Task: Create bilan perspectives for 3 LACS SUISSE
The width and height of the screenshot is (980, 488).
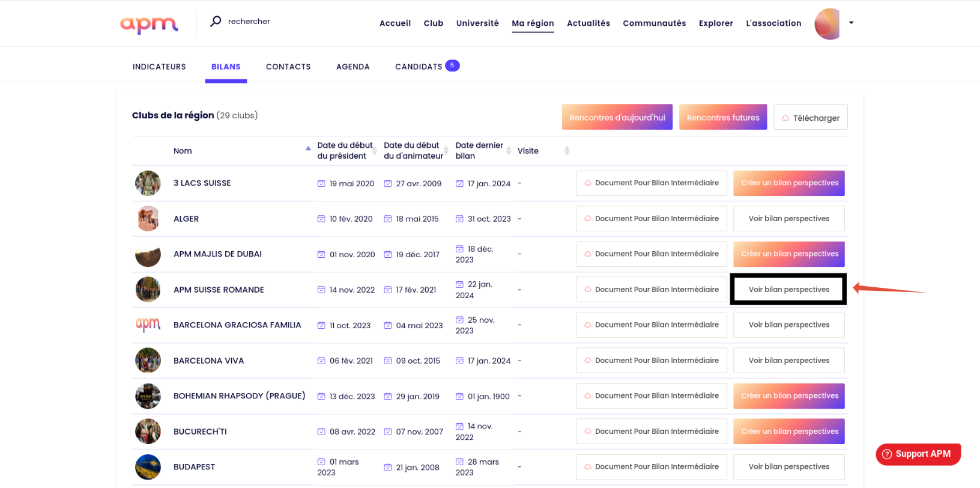Action: 789,183
